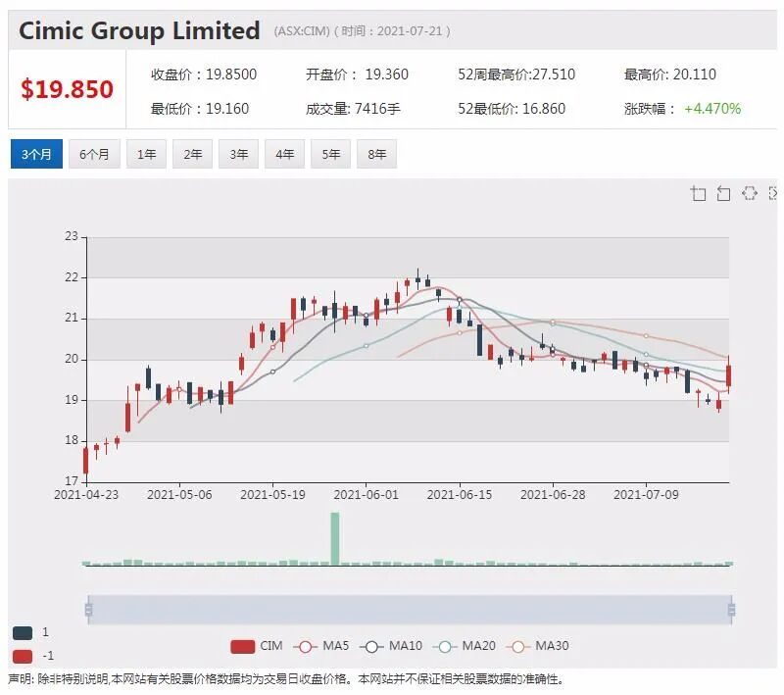
Task: Click the 收盘价：19.8500 value
Action: click(204, 74)
